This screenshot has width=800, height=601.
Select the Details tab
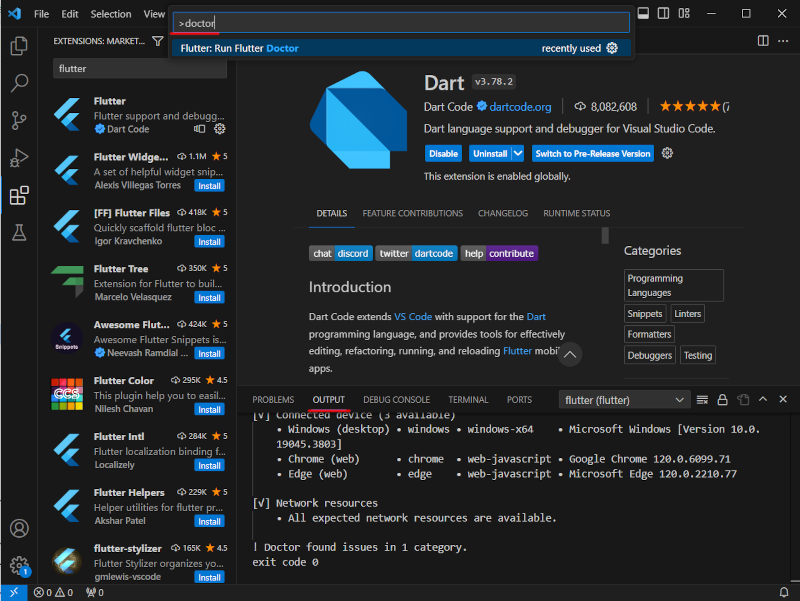click(332, 213)
